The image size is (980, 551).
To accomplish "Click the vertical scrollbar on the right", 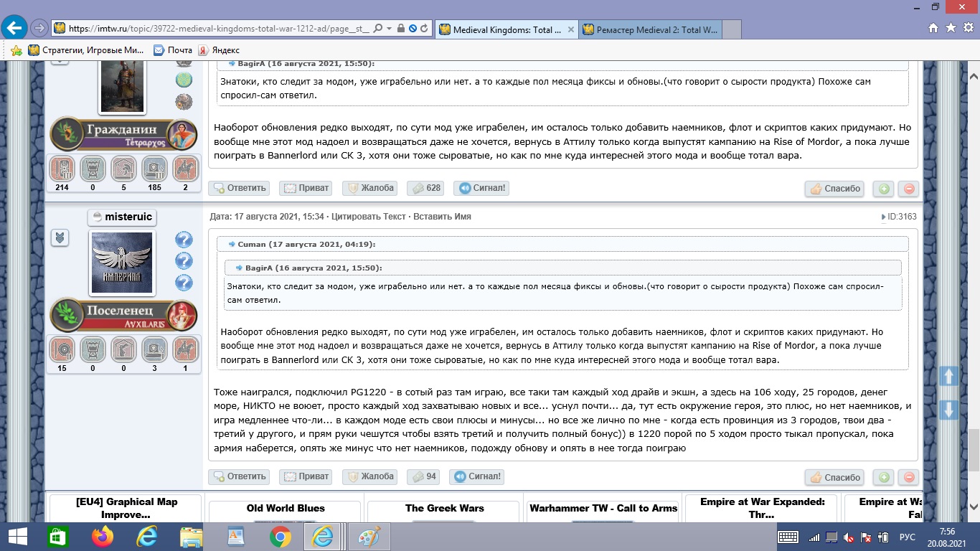I will pos(974,287).
